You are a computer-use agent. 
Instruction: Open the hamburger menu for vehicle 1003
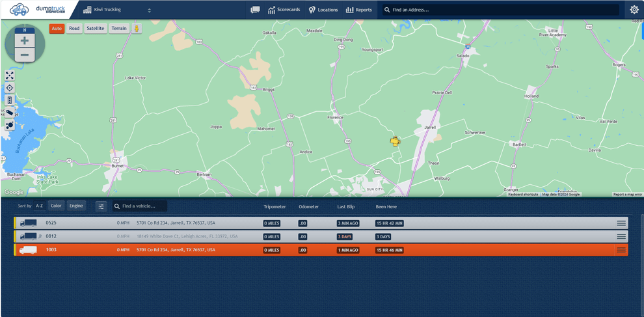[x=621, y=250]
